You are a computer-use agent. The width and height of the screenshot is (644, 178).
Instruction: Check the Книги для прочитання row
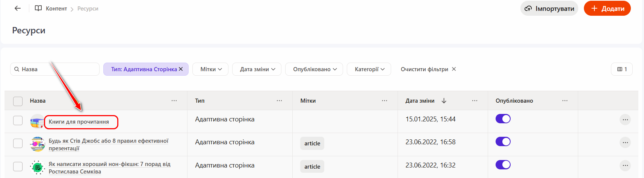tap(18, 120)
